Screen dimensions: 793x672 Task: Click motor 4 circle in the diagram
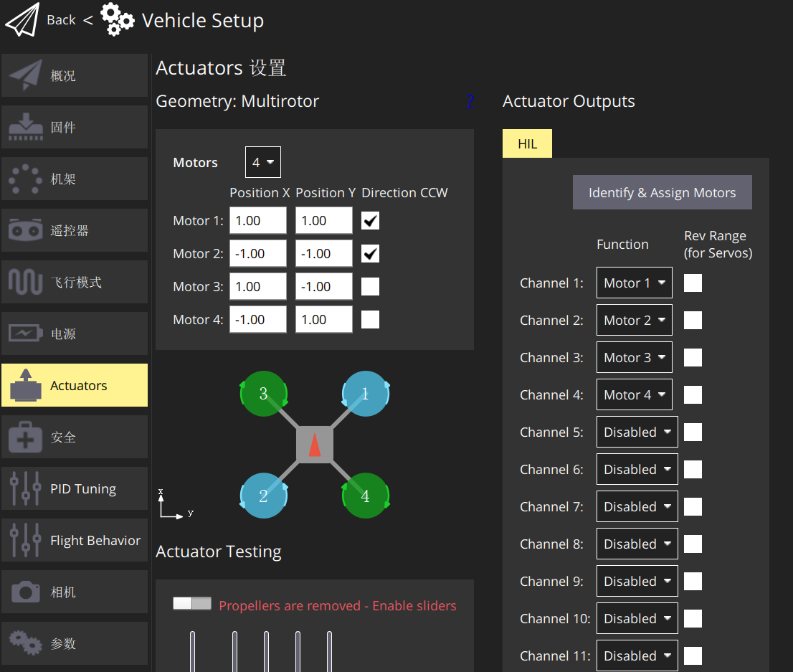pos(365,496)
